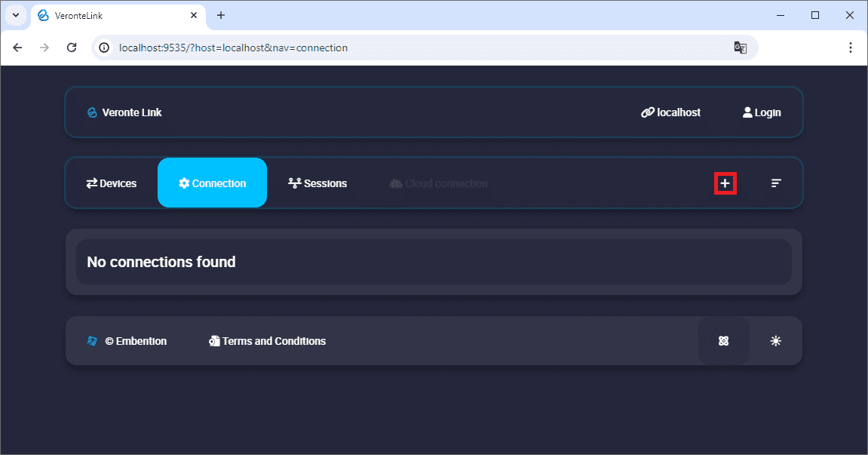Open the sort lines icon in navigation bar
Image resolution: width=868 pixels, height=455 pixels.
point(776,183)
